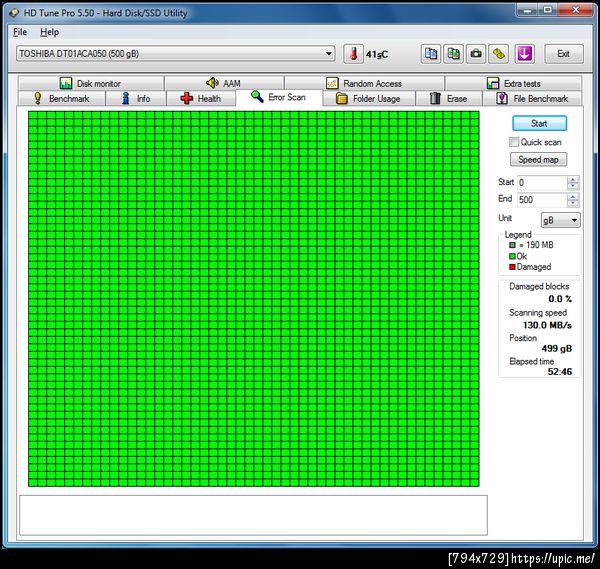Click the temperature thermometer icon
The height and width of the screenshot is (569, 600).
coord(353,54)
